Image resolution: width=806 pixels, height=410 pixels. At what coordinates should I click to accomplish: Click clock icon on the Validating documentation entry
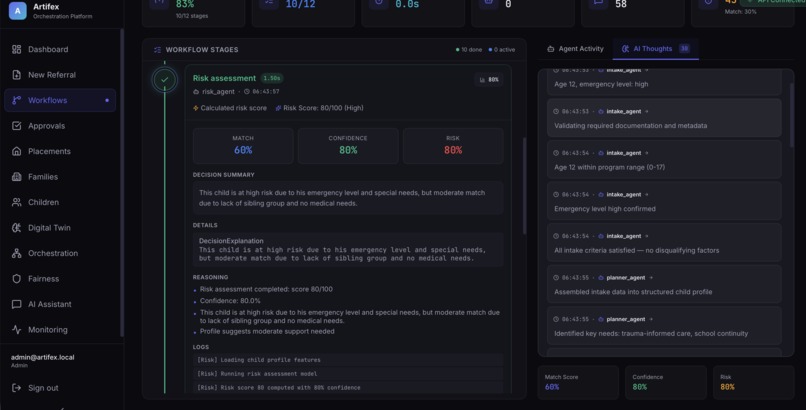[556, 111]
